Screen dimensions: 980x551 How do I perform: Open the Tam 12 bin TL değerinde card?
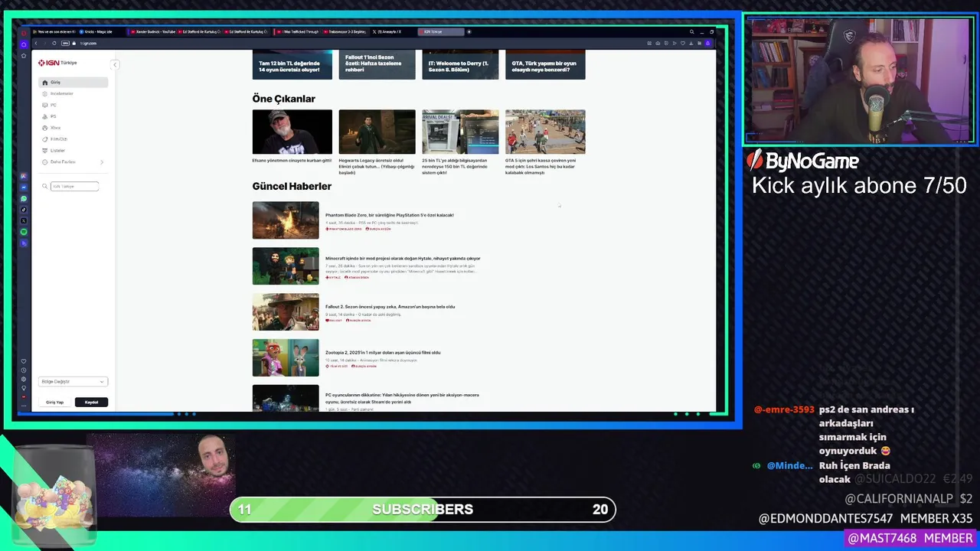[292, 65]
